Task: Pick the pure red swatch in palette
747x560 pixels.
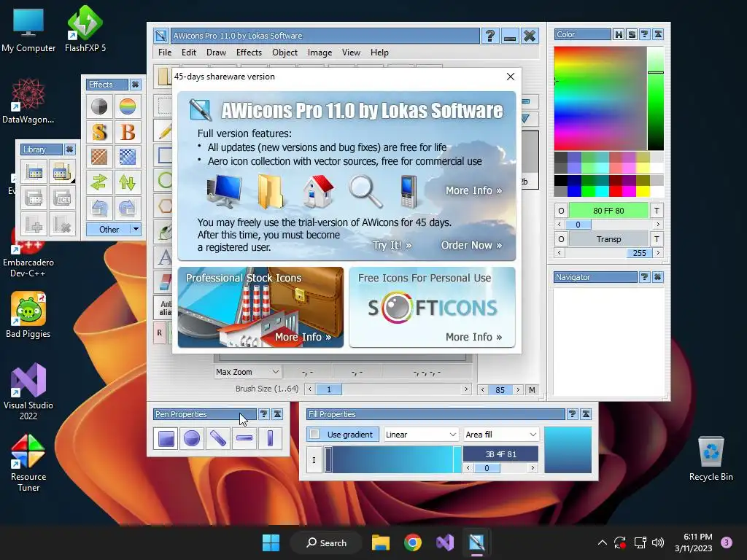Action: click(616, 192)
